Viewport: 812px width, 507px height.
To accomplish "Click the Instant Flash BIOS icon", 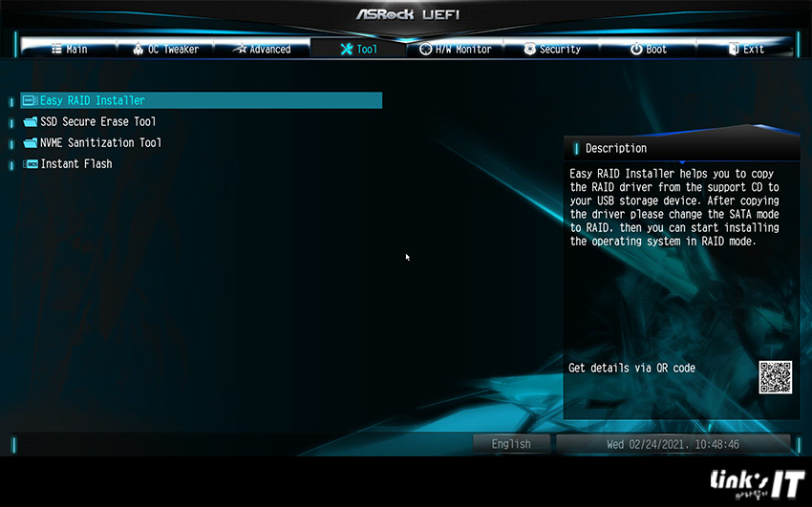I will point(31,164).
